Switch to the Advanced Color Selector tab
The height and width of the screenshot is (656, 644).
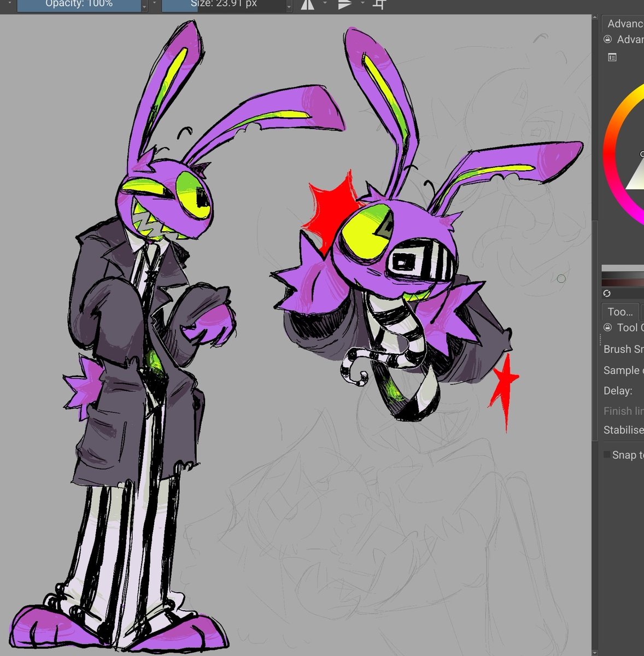tap(623, 24)
